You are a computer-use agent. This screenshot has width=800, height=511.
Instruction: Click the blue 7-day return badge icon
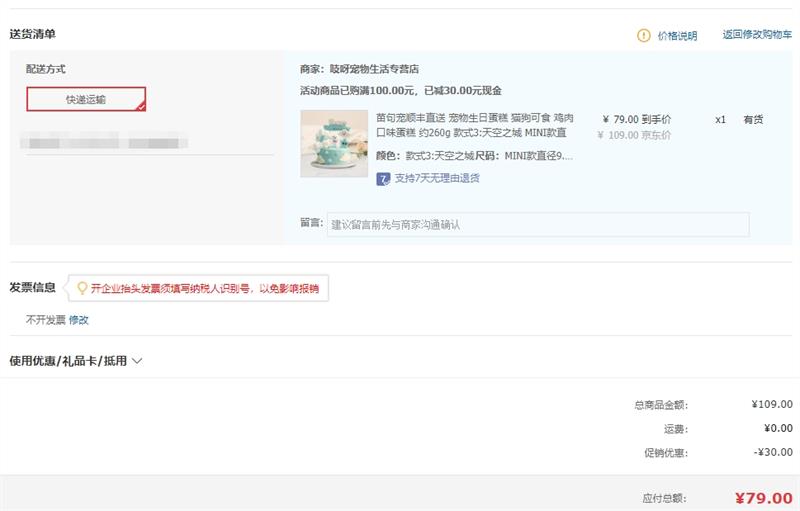(383, 179)
